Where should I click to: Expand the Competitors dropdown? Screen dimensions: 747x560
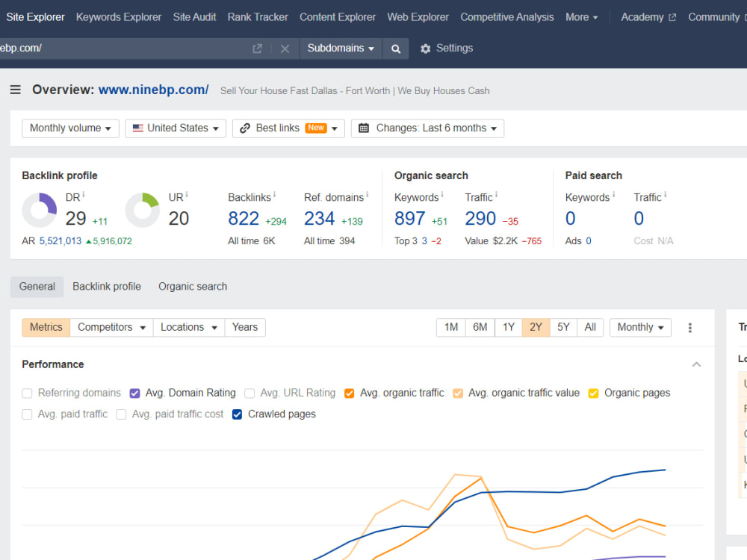pos(111,328)
